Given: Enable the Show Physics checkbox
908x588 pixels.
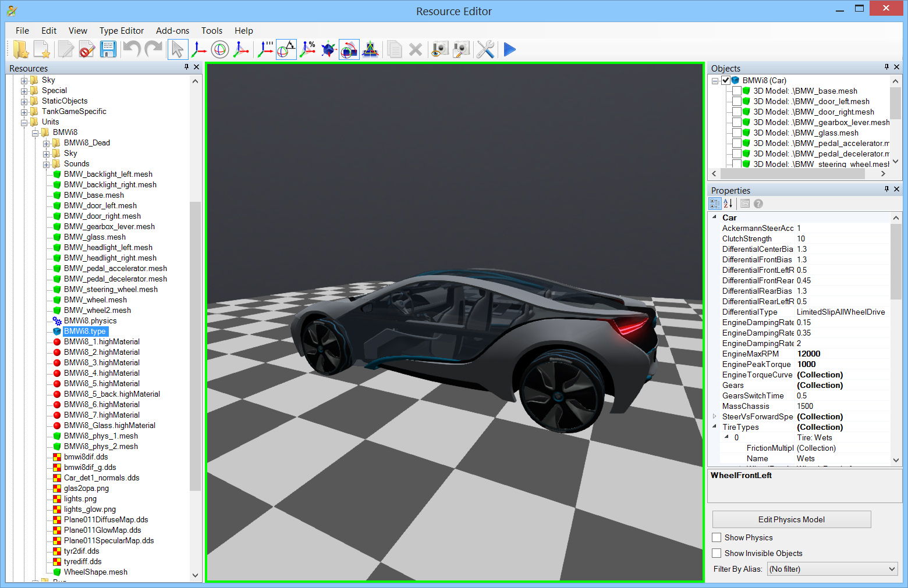Looking at the screenshot, I should (x=717, y=537).
